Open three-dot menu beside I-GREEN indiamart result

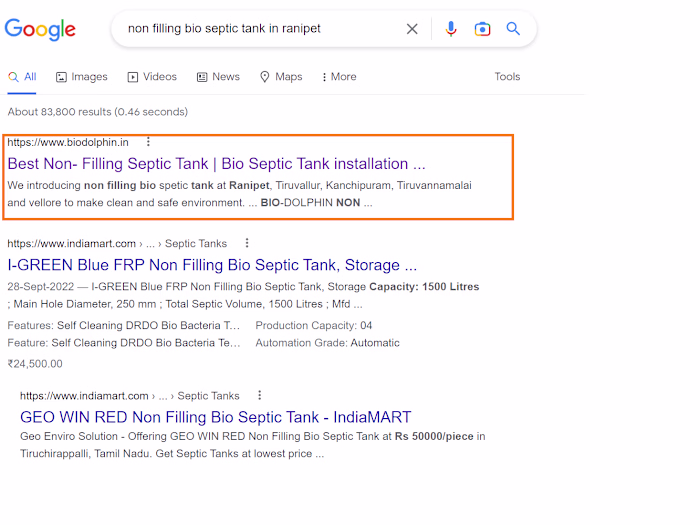[247, 243]
